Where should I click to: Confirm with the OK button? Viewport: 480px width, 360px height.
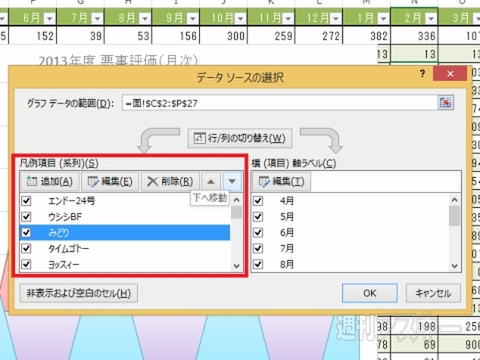(x=370, y=293)
